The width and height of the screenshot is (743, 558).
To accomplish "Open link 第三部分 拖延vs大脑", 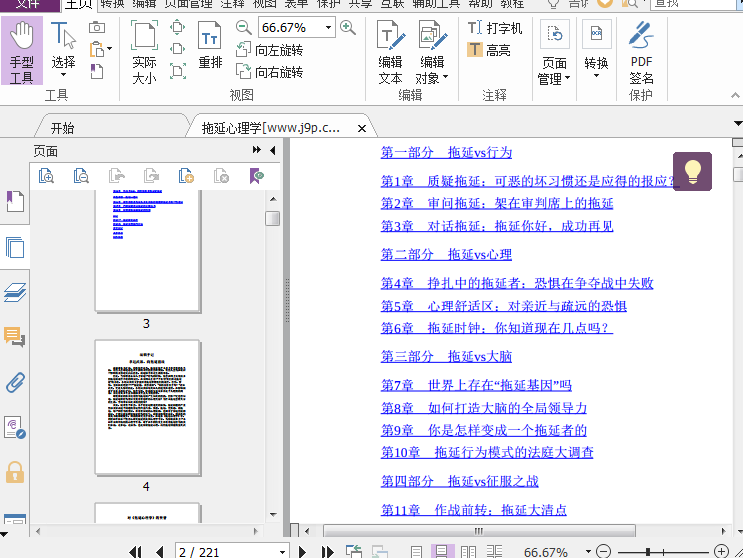I will coord(446,356).
